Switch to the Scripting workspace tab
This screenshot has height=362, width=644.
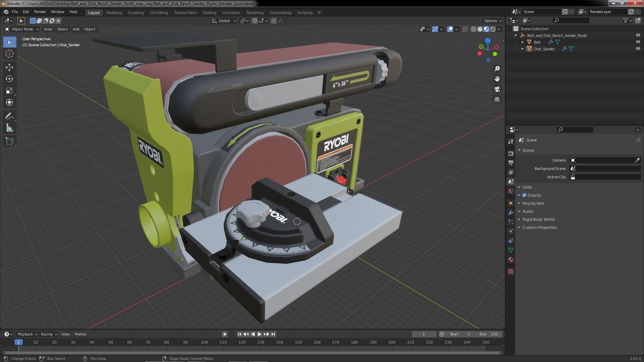[305, 13]
